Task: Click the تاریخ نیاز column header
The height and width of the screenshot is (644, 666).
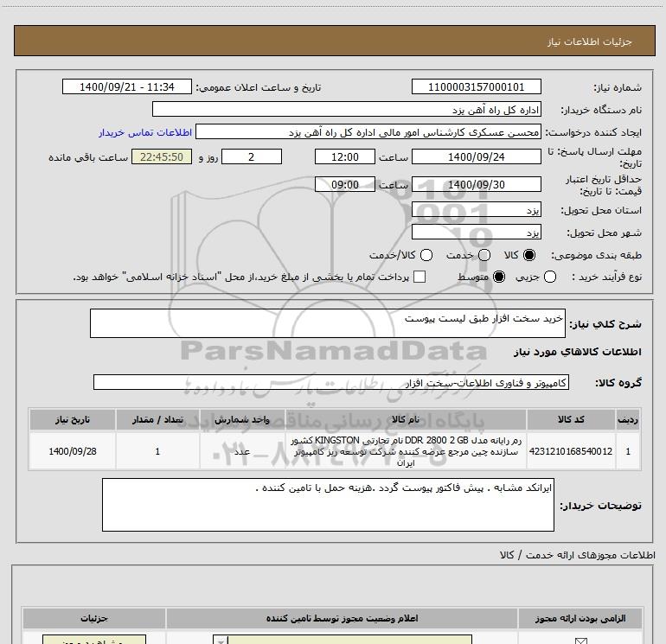Action: click(x=72, y=420)
